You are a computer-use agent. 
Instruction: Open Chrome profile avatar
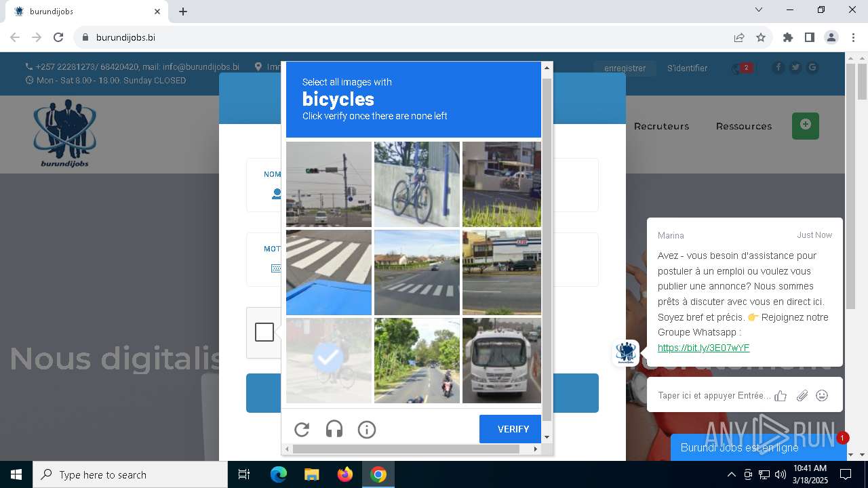coord(831,37)
